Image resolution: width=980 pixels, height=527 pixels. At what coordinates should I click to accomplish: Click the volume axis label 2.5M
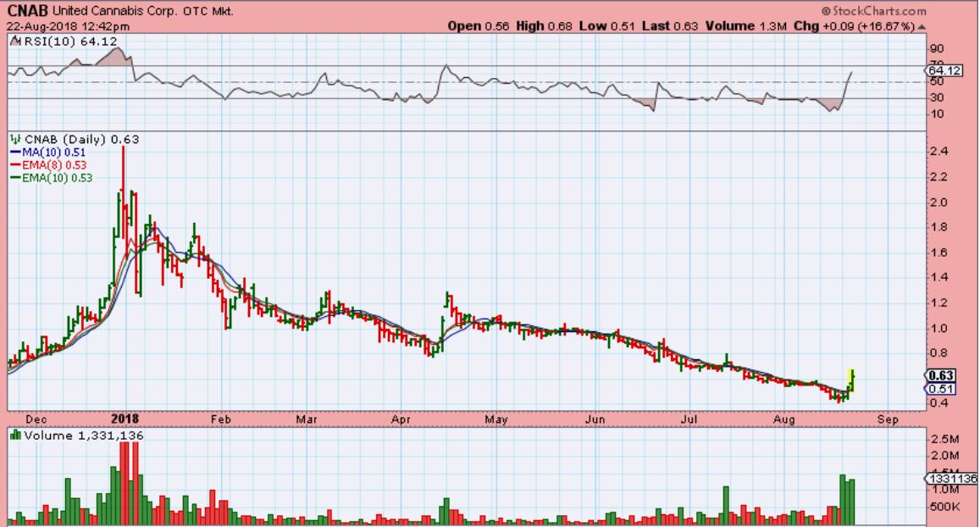pyautogui.click(x=944, y=440)
